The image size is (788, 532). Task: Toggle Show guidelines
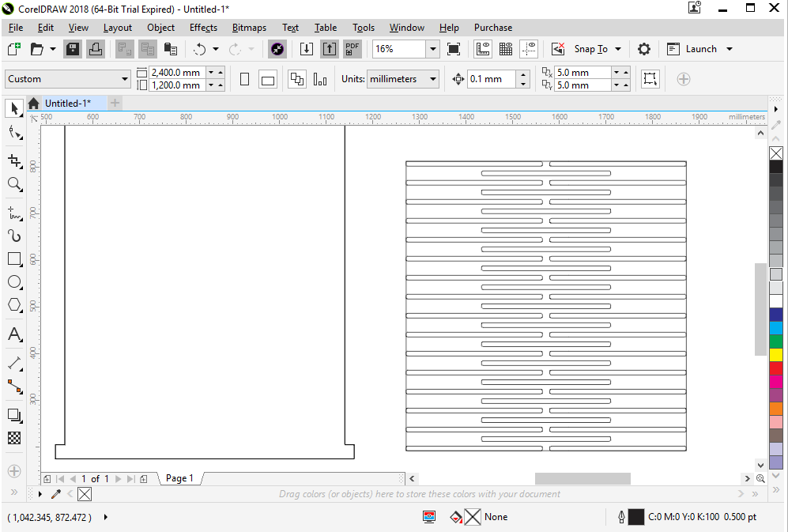pyautogui.click(x=529, y=49)
